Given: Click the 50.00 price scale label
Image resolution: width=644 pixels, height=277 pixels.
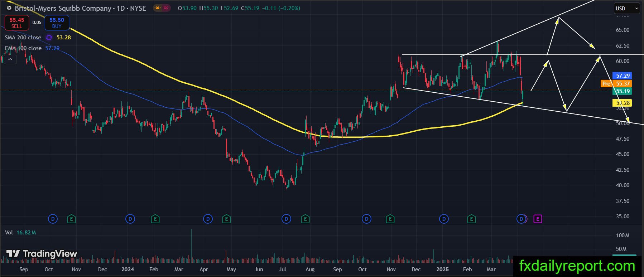Looking at the screenshot, I should coord(623,123).
